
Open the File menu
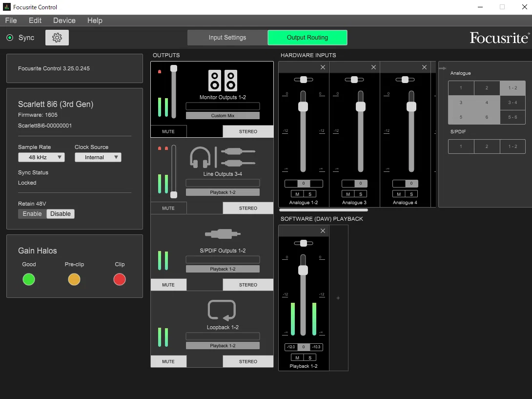click(x=11, y=21)
